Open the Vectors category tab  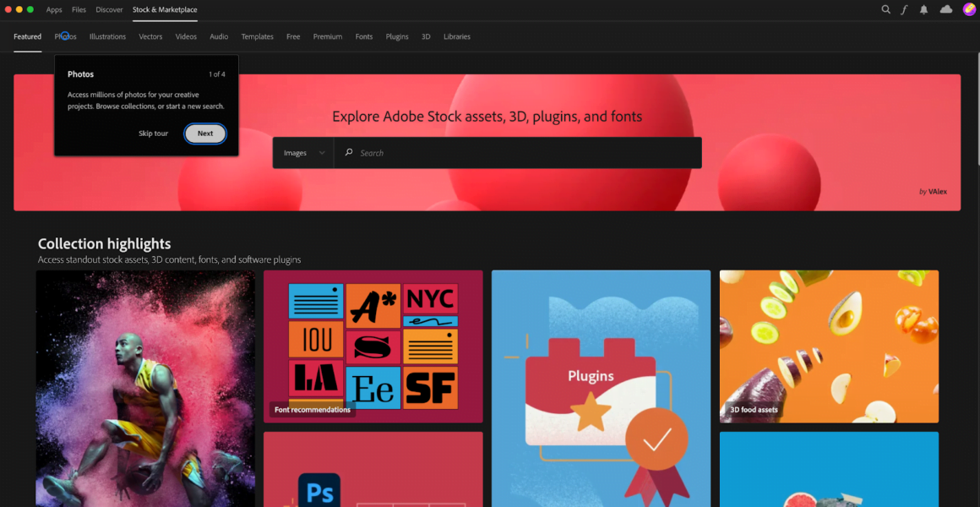click(x=150, y=36)
